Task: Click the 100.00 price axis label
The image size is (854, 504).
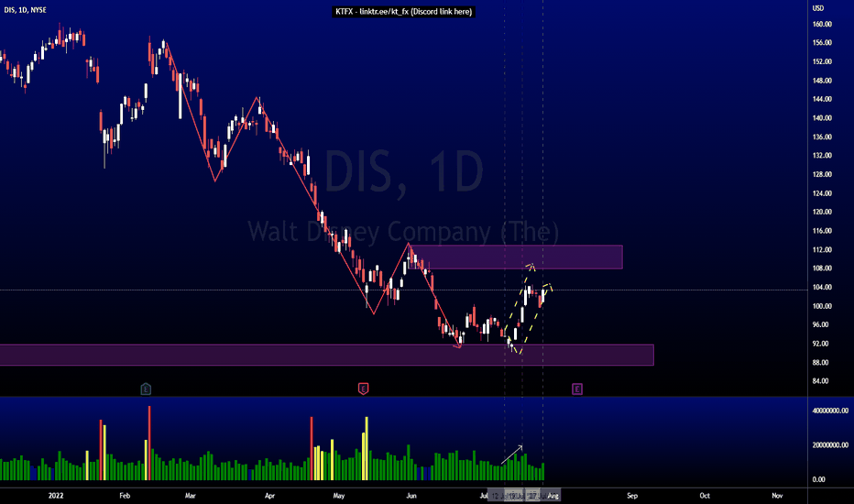Action: coord(822,306)
